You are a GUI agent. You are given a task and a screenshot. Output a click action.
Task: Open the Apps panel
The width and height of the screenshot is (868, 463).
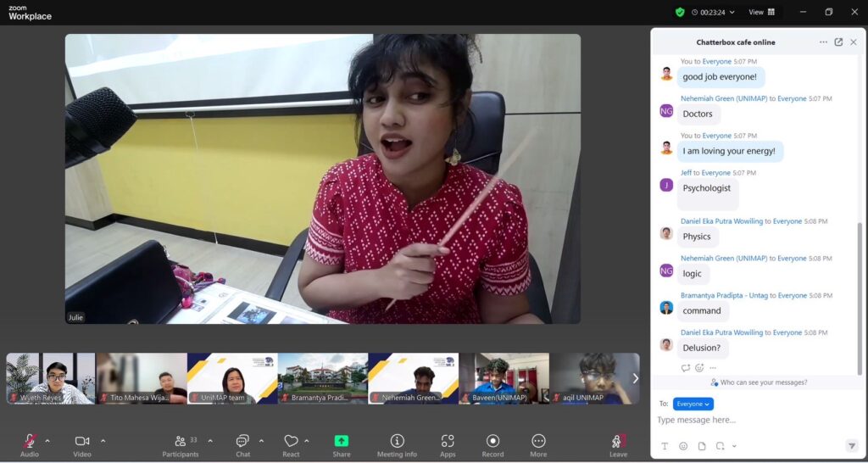[x=448, y=445]
